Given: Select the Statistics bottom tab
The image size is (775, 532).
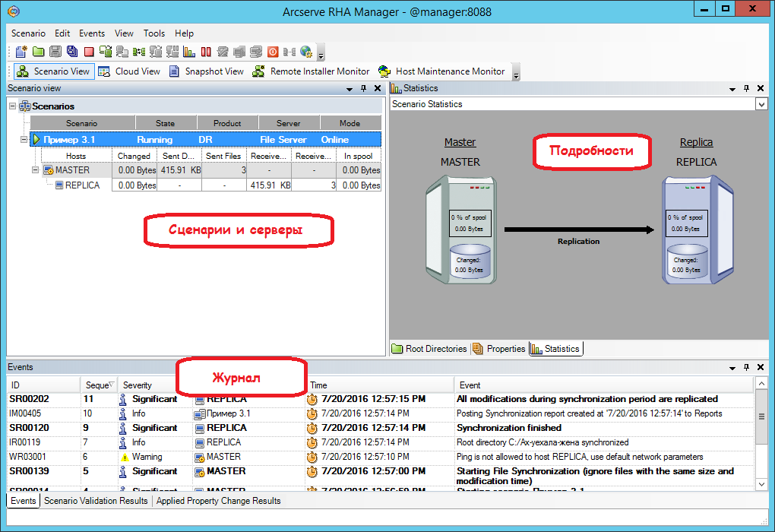Looking at the screenshot, I should tap(555, 349).
